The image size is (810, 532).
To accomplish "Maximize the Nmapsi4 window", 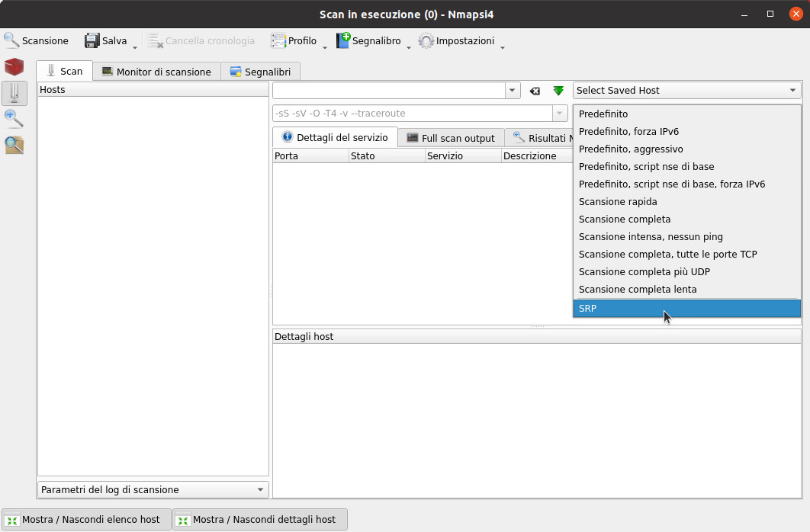I will coord(770,14).
